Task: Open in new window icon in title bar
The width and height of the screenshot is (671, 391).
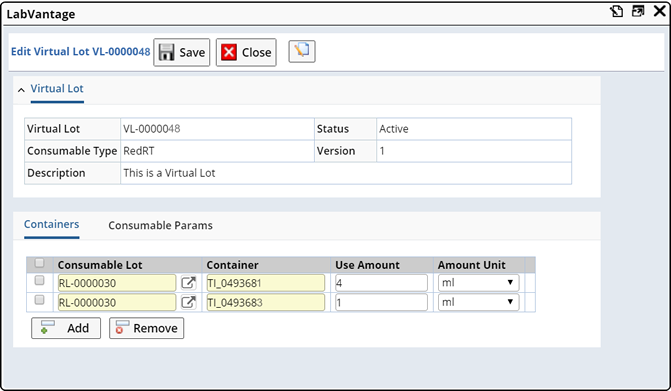Action: [x=638, y=11]
